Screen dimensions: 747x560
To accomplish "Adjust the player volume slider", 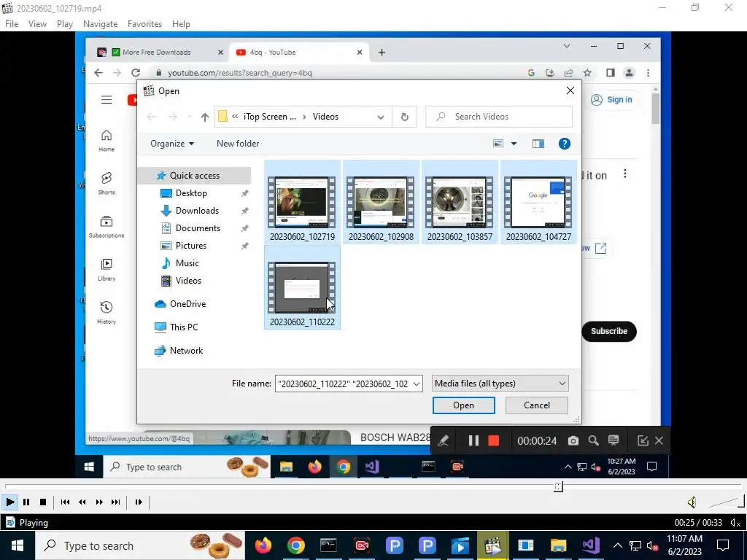I will point(726,502).
